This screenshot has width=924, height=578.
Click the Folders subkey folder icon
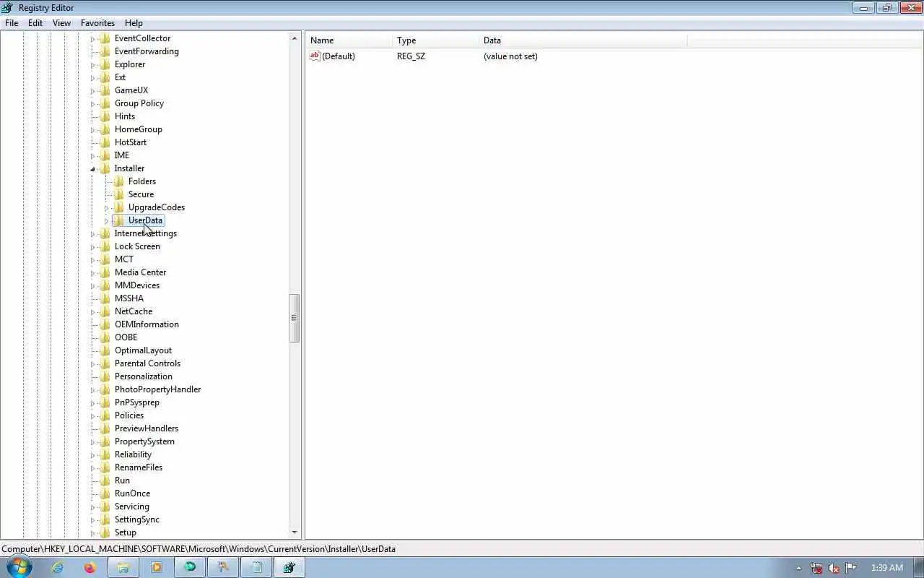(118, 181)
